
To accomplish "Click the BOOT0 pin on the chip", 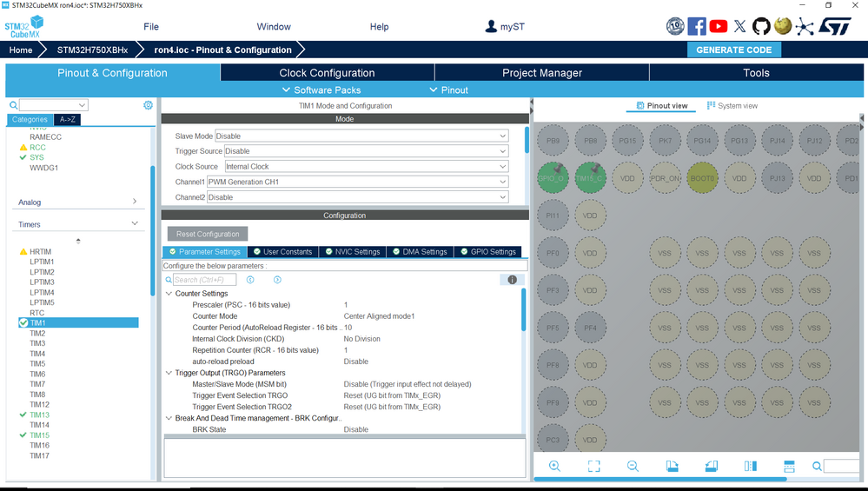I will (x=702, y=178).
